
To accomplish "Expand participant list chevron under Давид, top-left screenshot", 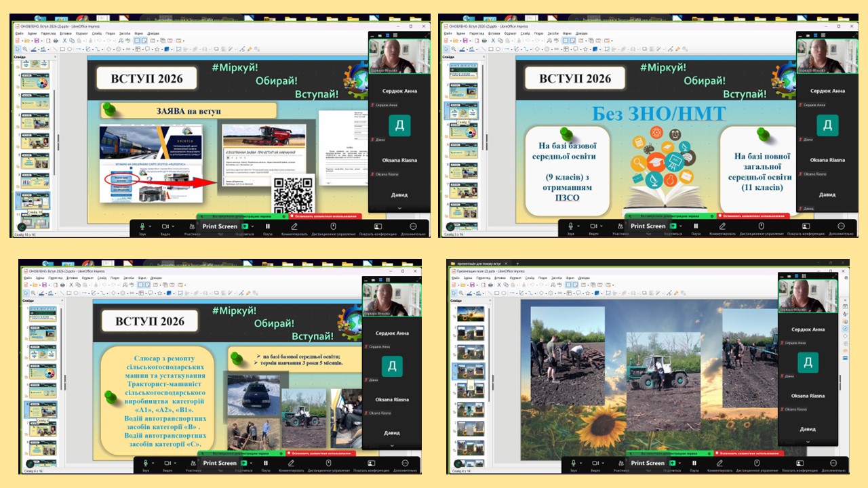I will pos(399,208).
